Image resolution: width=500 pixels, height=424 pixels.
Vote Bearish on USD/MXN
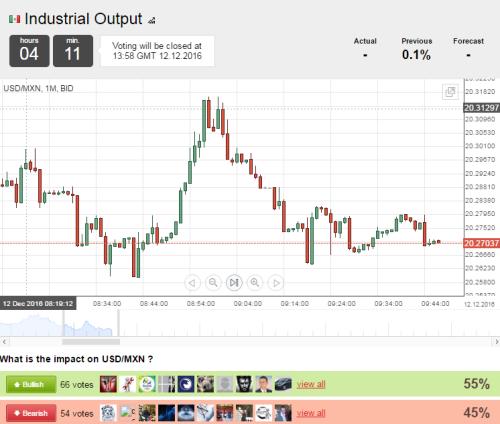point(31,413)
